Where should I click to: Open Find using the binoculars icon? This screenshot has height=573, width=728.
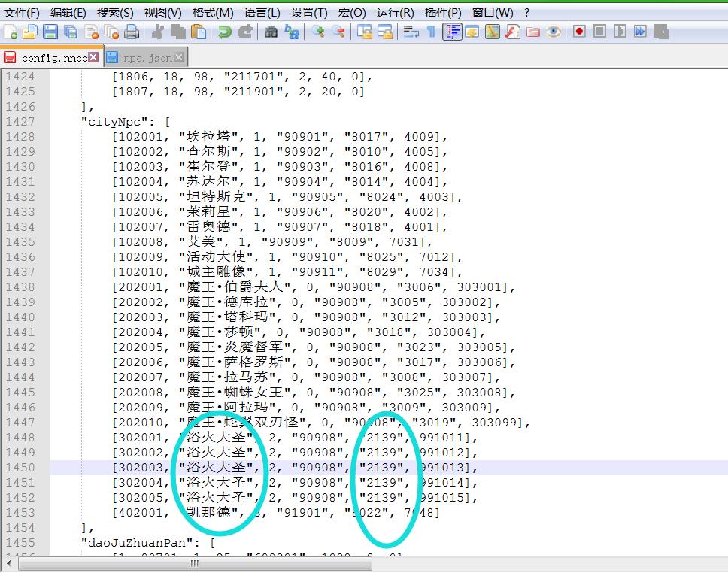[271, 32]
